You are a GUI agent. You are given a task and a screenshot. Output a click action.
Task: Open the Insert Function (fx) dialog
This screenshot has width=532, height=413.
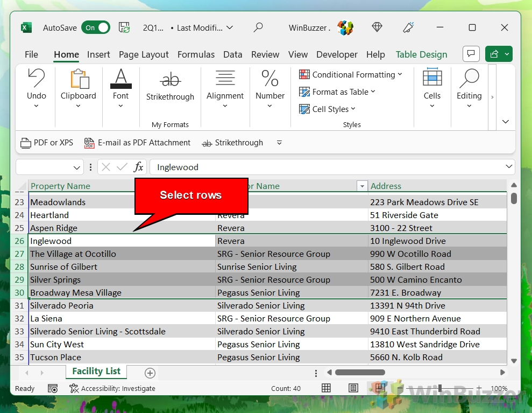(x=138, y=167)
